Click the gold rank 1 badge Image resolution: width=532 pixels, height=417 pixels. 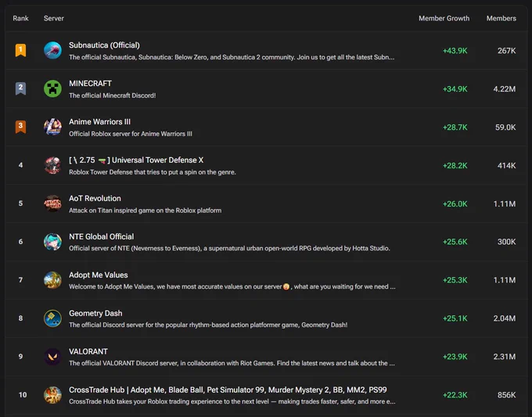pos(20,50)
